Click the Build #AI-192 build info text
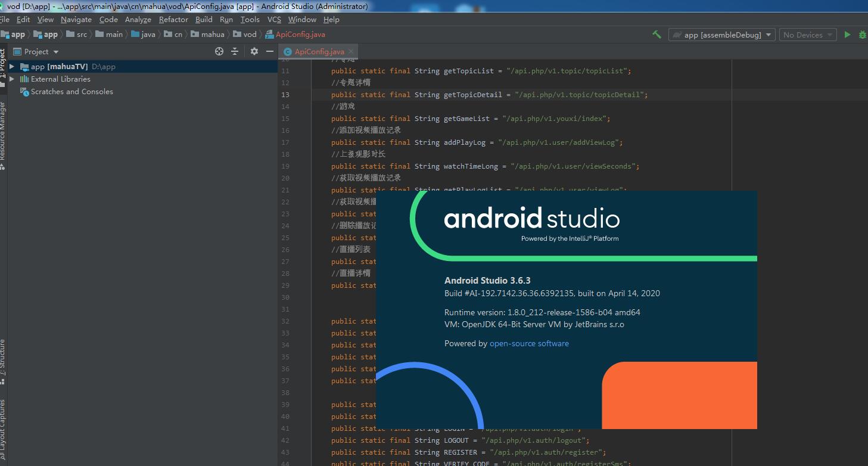Image resolution: width=868 pixels, height=466 pixels. [552, 293]
